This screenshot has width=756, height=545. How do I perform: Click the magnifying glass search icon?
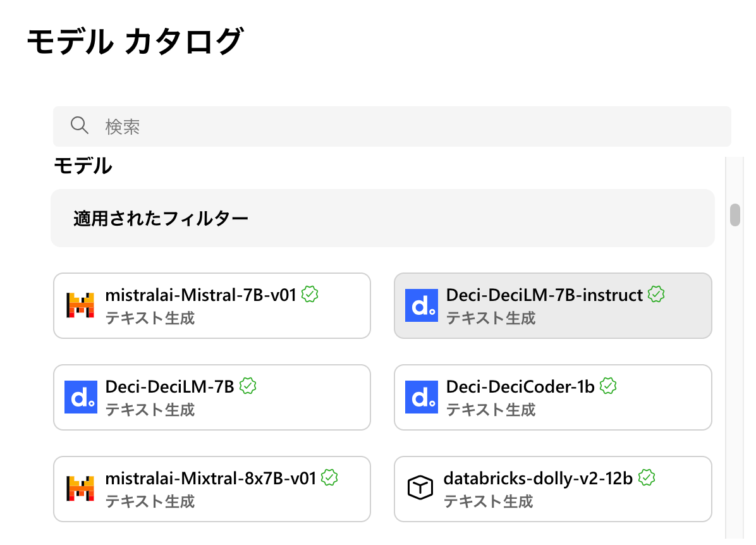(80, 126)
